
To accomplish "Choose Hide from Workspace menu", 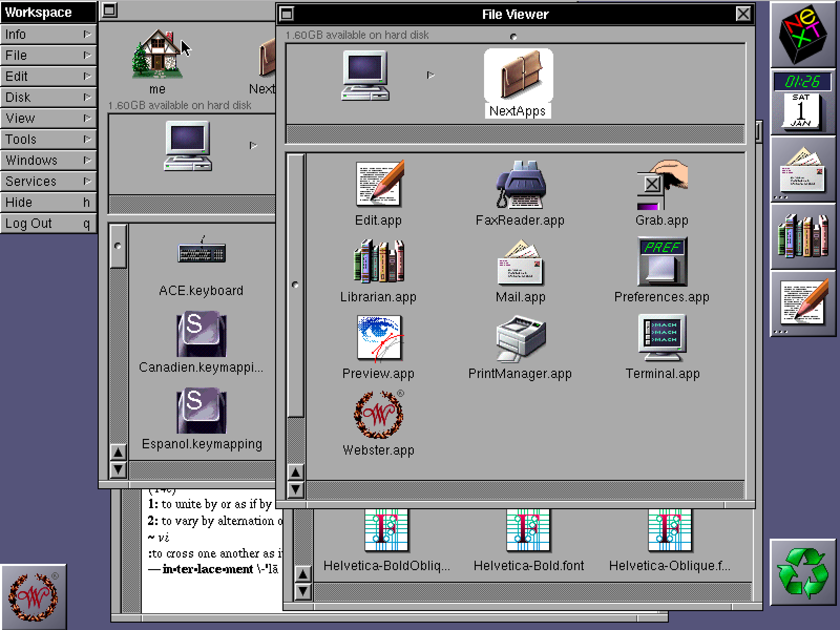I will click(48, 202).
